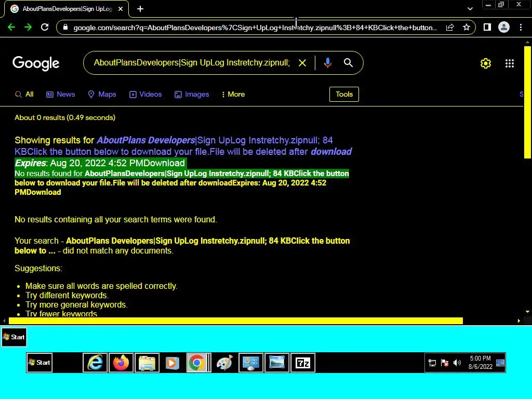Go to the Google logo homepage
532x399 pixels.
point(36,63)
